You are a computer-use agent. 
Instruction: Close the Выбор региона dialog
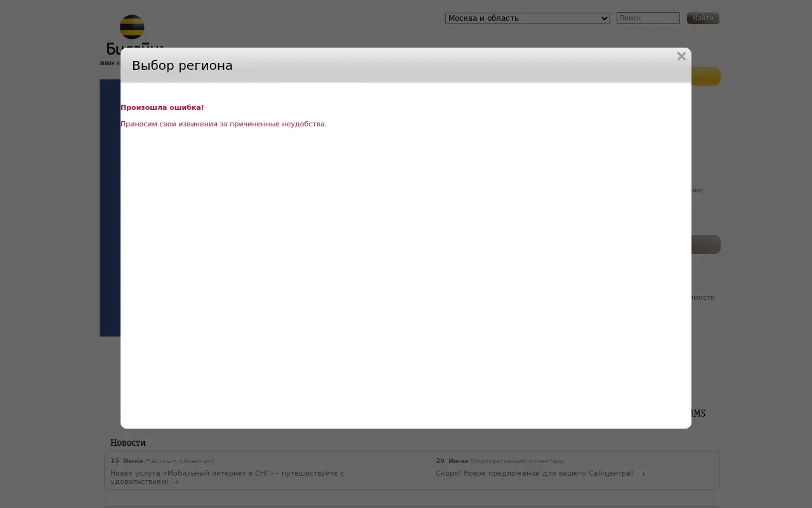681,57
